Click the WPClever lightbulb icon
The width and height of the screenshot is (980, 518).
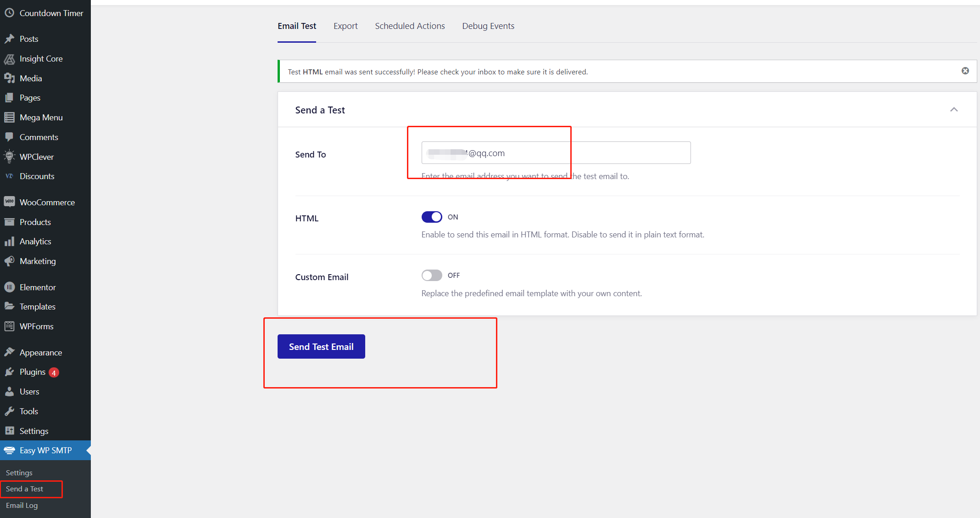tap(9, 157)
